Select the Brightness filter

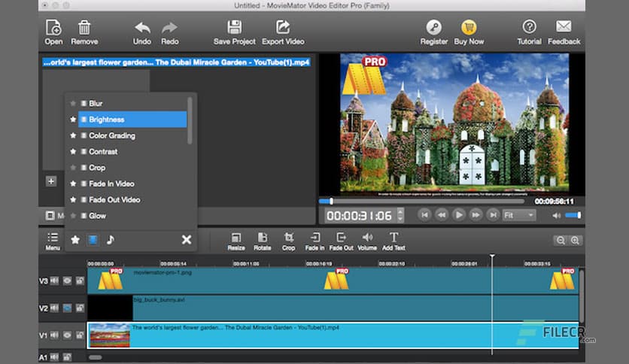point(132,120)
